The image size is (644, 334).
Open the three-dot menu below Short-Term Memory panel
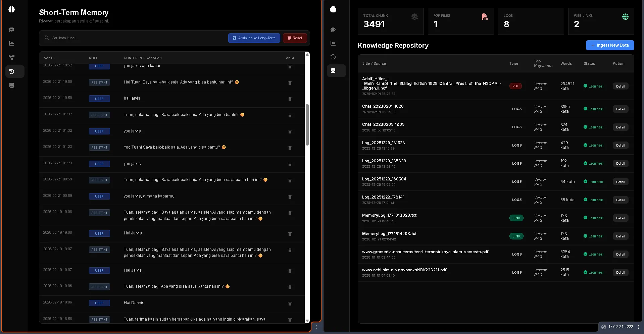click(x=316, y=327)
